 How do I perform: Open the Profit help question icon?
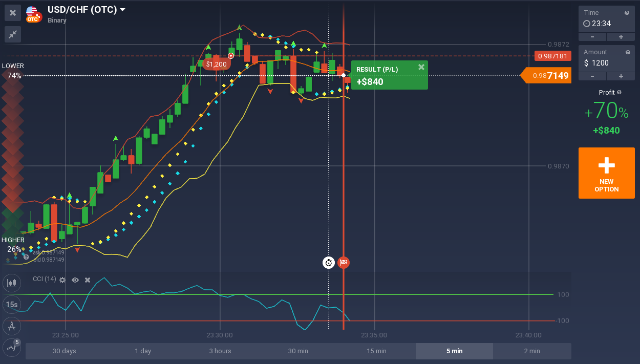tap(620, 93)
